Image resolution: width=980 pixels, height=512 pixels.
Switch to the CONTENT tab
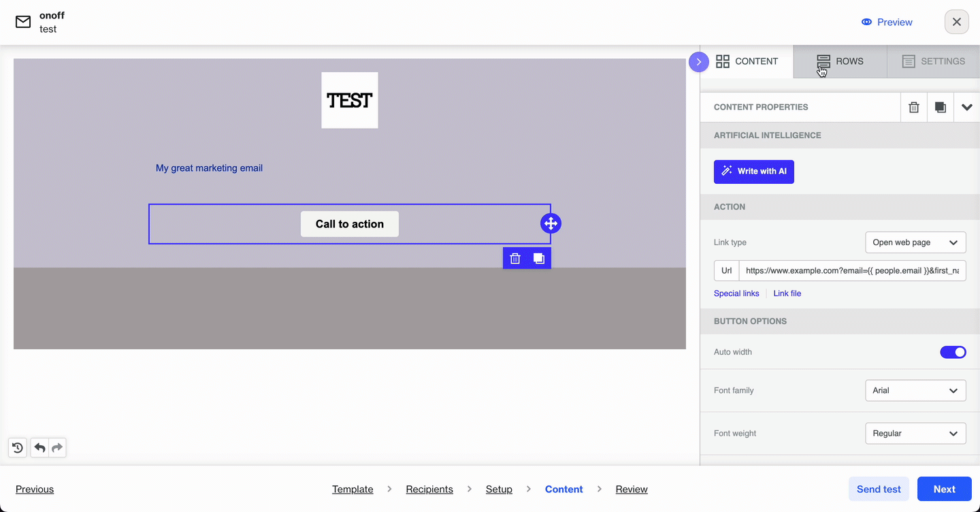tap(747, 61)
